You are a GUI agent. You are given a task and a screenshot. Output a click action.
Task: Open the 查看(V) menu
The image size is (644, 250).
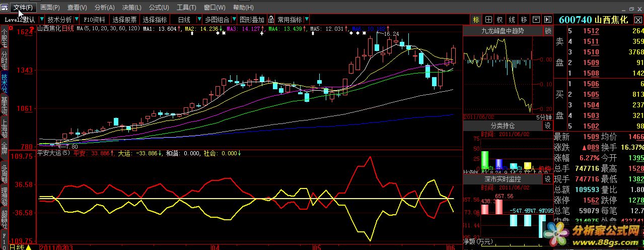(x=77, y=8)
